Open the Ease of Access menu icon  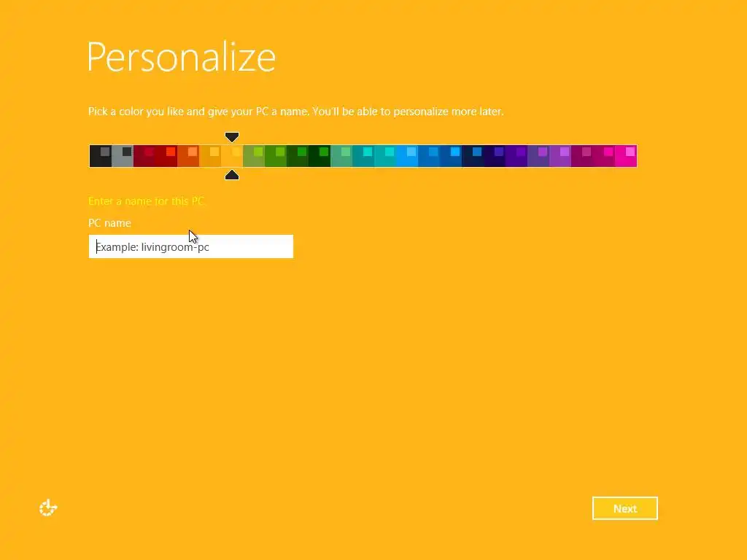(48, 507)
